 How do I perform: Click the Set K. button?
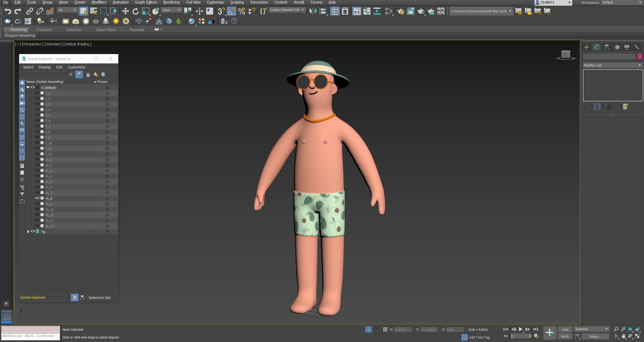[565, 336]
